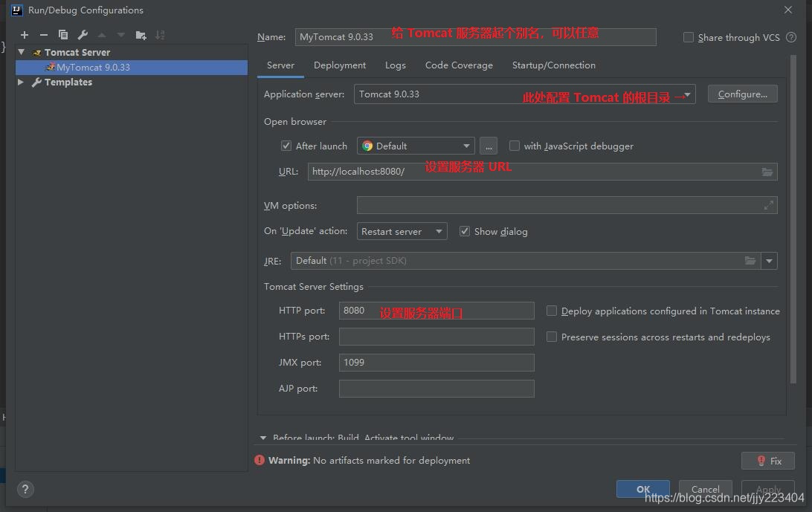Click the URL input field
Screen dimensions: 812x512
coord(542,172)
